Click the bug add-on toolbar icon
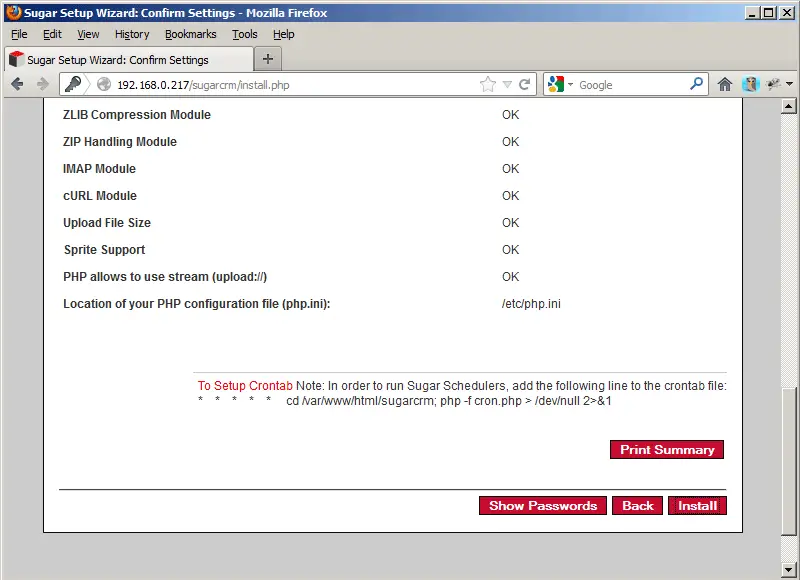The image size is (800, 580). tap(773, 84)
